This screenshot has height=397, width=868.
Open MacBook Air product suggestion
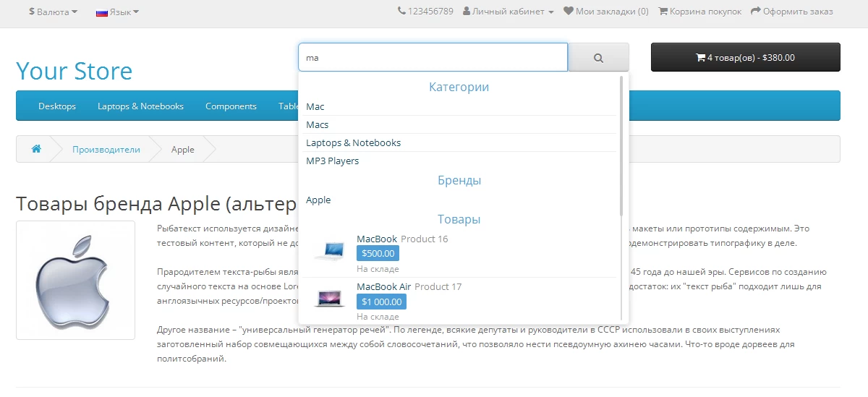pos(383,286)
